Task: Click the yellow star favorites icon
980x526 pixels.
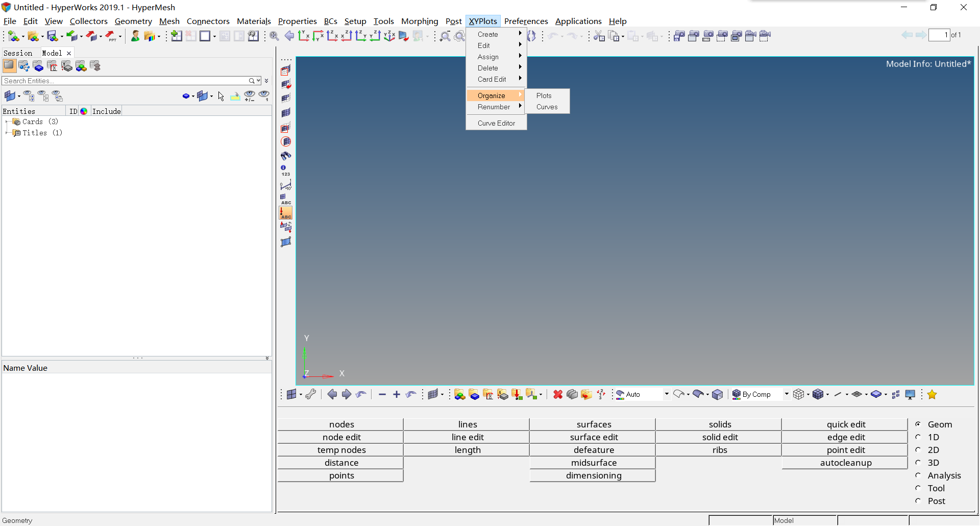Action: tap(932, 394)
